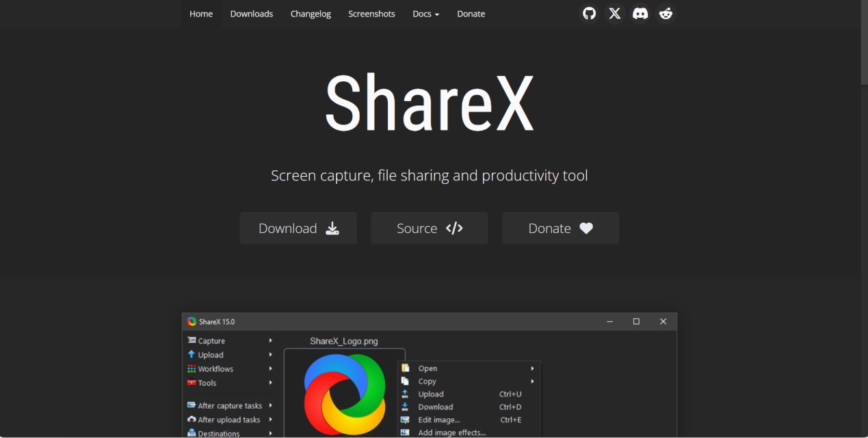Click the 'ShareX 15.0' window title text

pyautogui.click(x=217, y=322)
